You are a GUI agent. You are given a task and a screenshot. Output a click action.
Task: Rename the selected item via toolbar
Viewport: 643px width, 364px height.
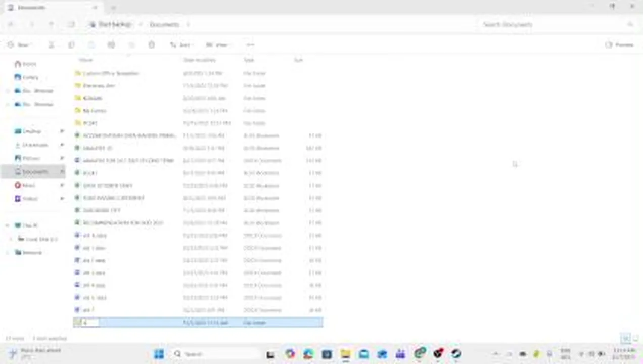coord(111,45)
